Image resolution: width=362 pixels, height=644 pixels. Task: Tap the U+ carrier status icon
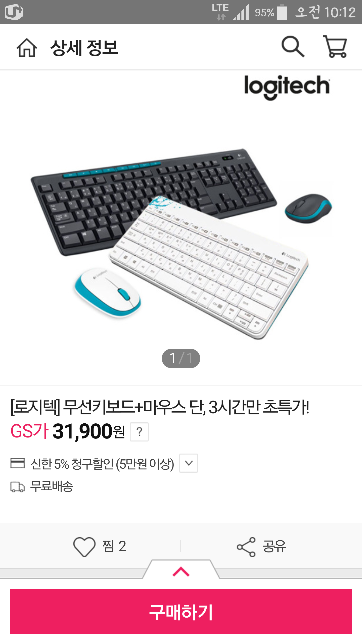(x=14, y=12)
